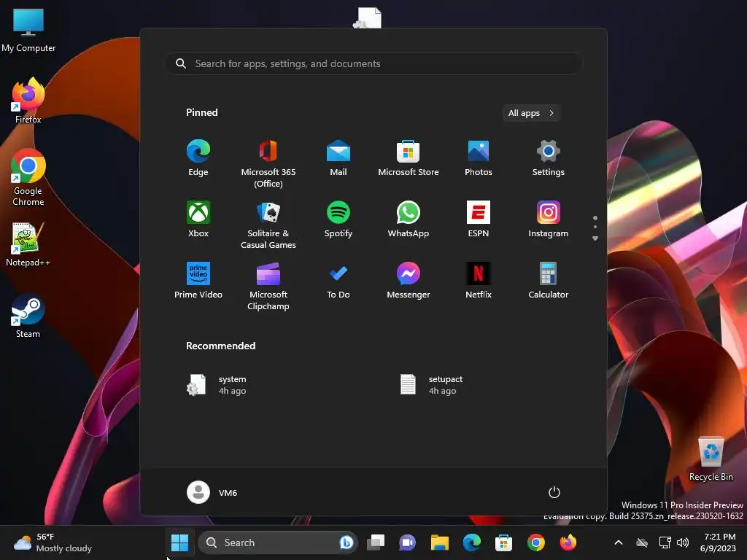Screen dimensions: 747x560
Task: Open the recommended setupact file
Action: pyautogui.click(x=431, y=385)
